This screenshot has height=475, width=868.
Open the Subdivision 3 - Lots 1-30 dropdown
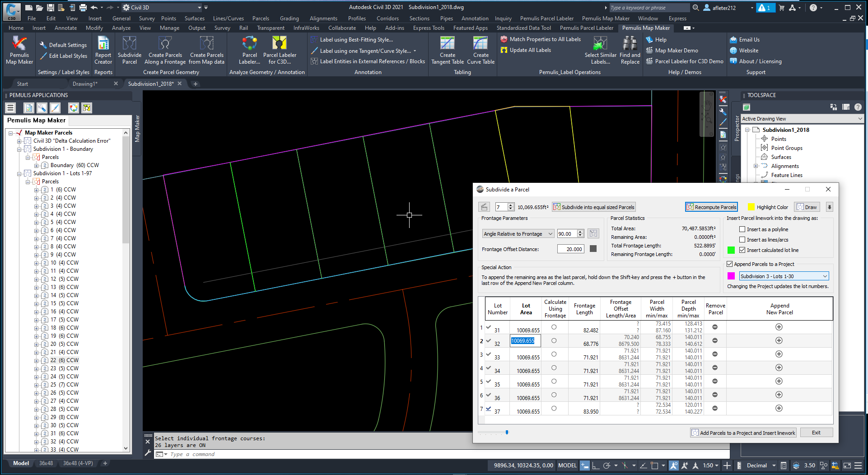(x=825, y=276)
